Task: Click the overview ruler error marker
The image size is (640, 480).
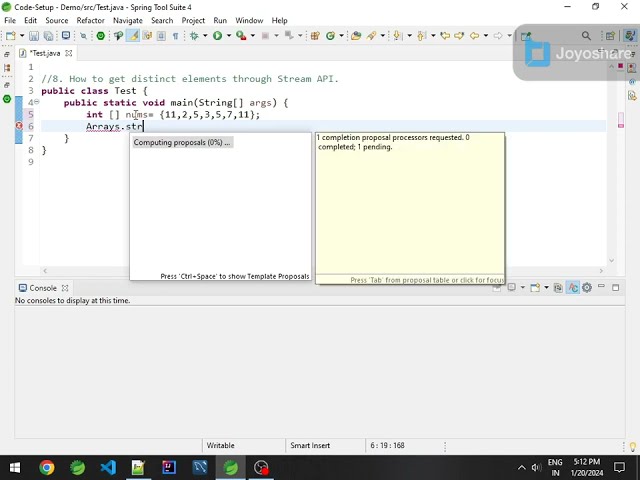Action: 621,125
